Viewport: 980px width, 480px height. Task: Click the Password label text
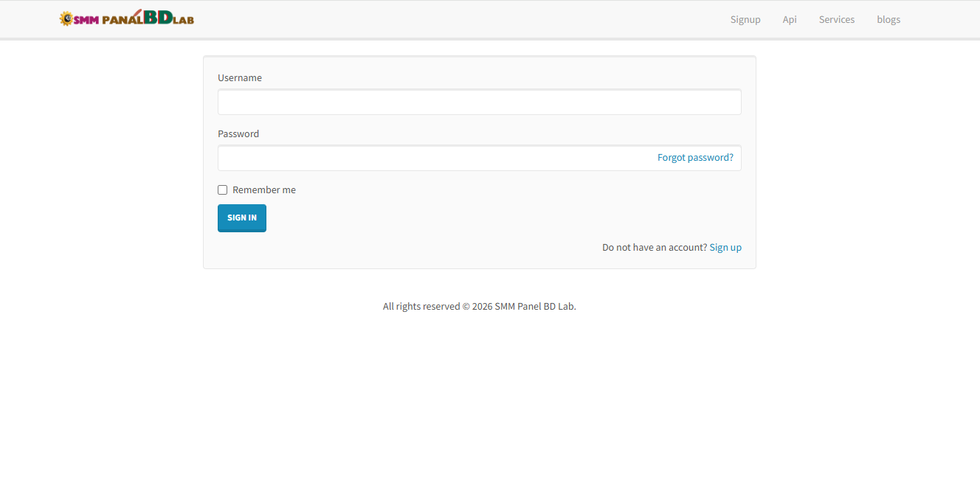click(238, 134)
